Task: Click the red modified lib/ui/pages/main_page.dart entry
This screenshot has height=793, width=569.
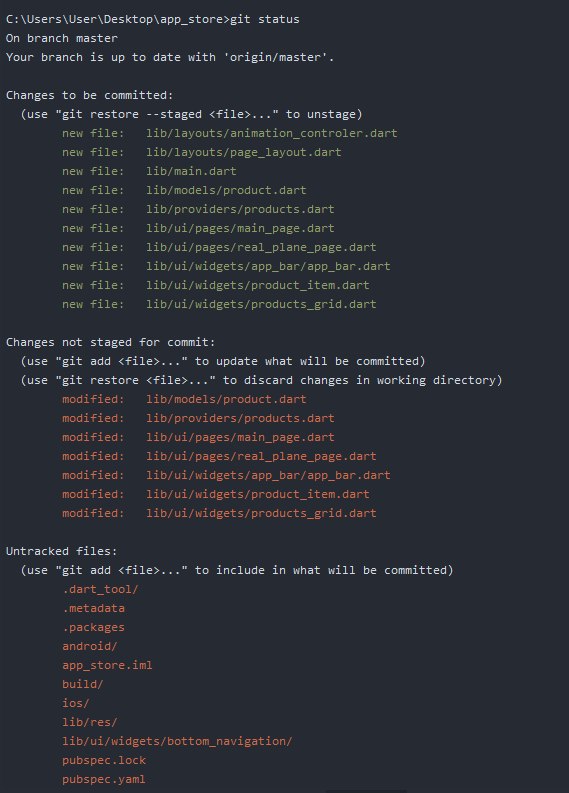Action: coord(240,437)
